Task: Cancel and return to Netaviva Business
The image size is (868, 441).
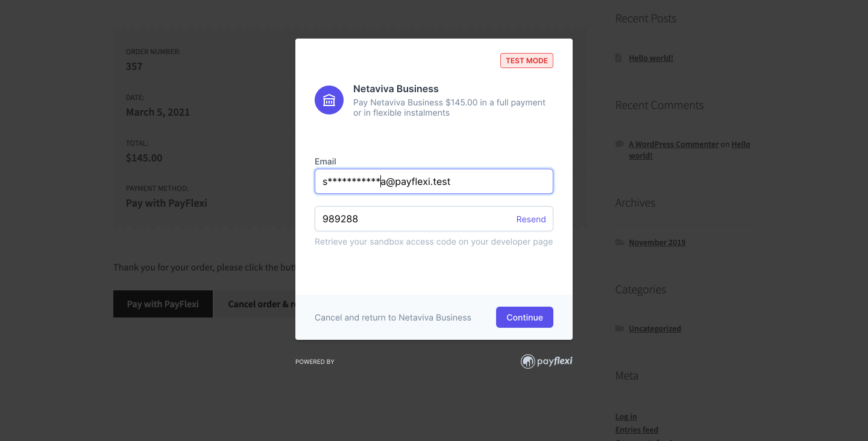Action: (393, 317)
